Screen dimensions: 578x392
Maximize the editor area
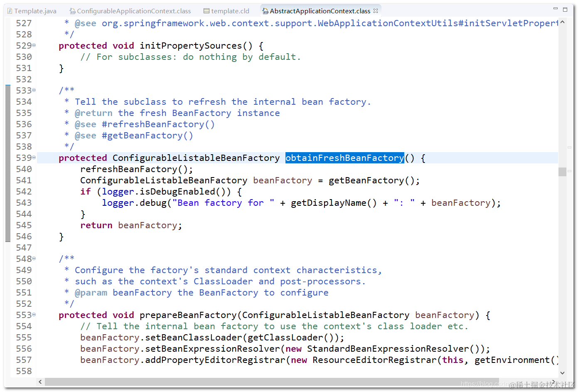point(565,9)
